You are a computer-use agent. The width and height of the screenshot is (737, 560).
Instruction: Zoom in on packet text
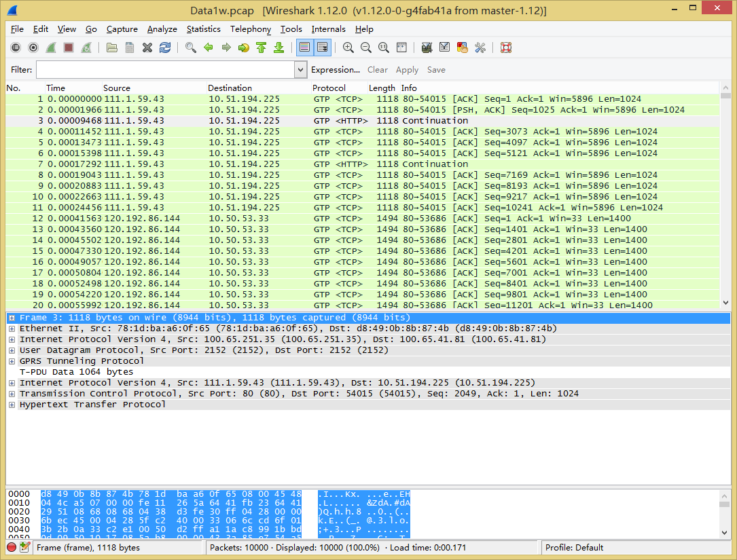pyautogui.click(x=348, y=48)
